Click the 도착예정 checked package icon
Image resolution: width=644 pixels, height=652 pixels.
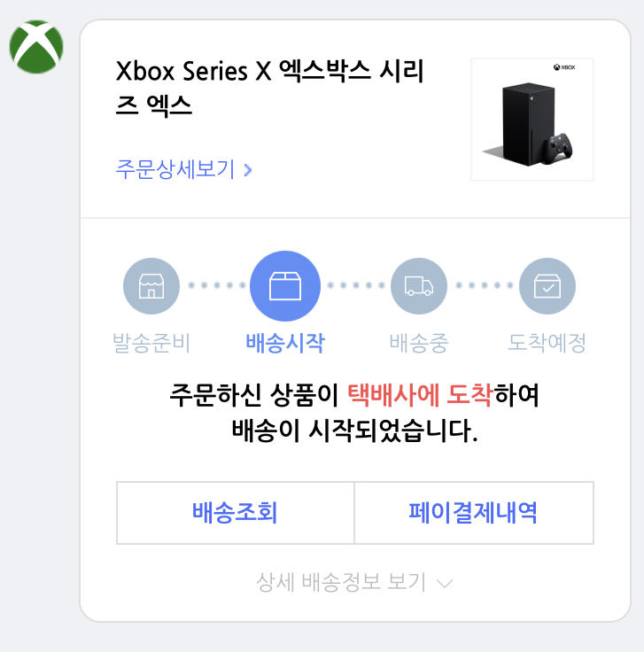[547, 286]
